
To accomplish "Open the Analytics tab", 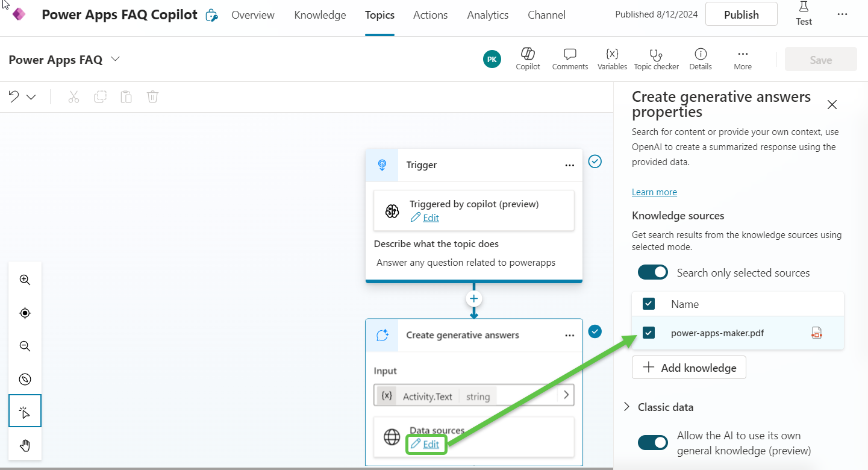I will tap(487, 14).
